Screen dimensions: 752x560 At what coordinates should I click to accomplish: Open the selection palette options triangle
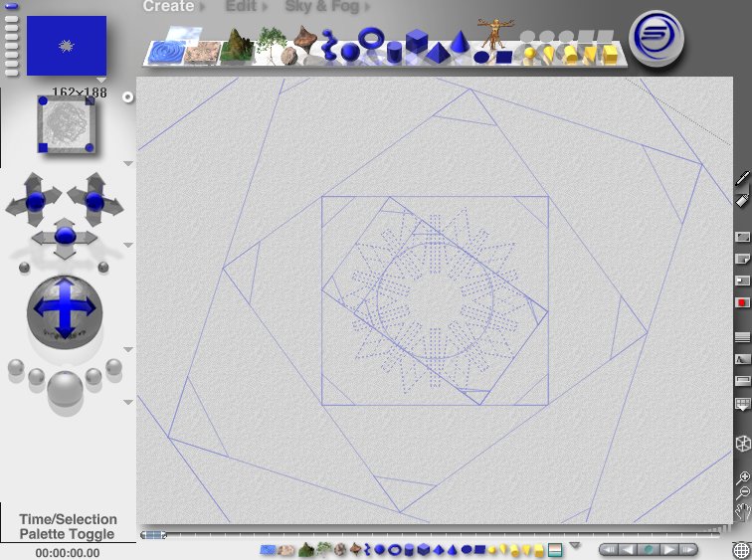575,545
